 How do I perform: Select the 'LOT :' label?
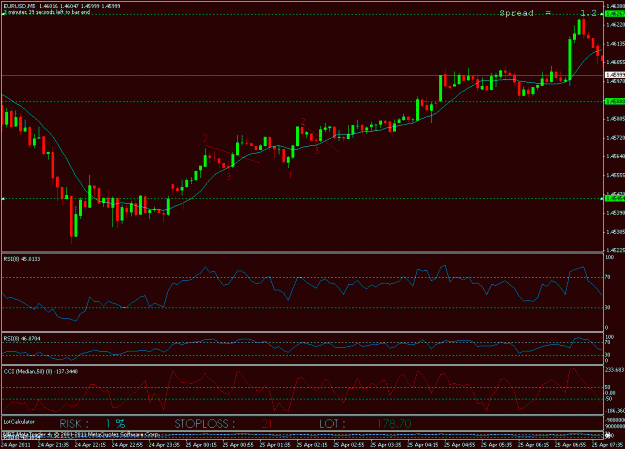coord(332,423)
